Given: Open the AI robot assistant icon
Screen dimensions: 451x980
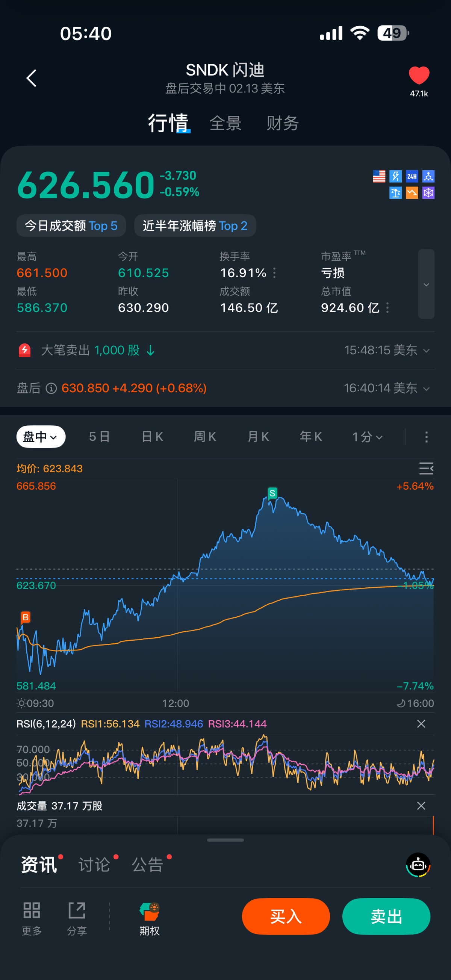Looking at the screenshot, I should (x=418, y=865).
